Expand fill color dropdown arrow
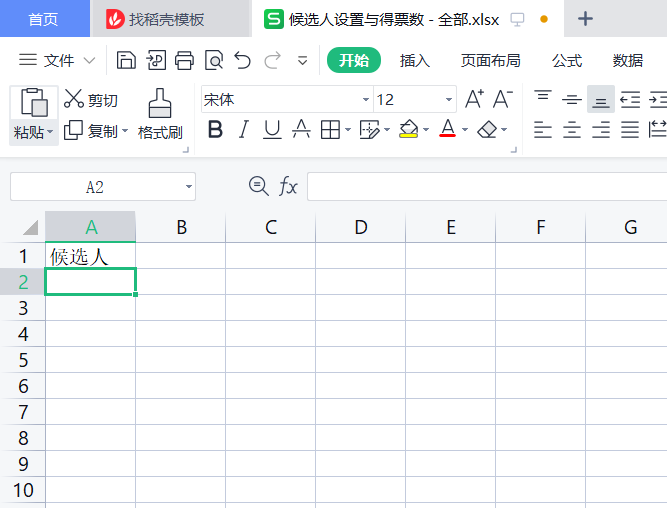Viewport: 667px width, 508px height. tap(426, 129)
